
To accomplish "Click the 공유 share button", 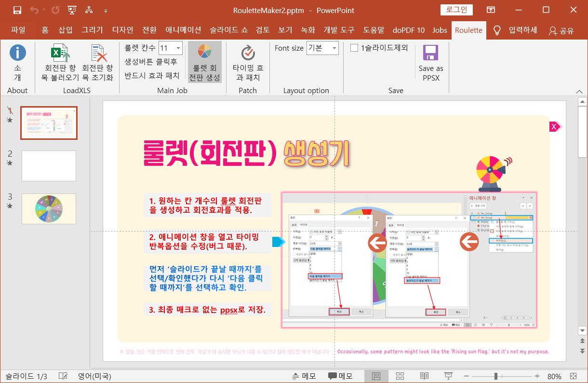I will tap(561, 30).
